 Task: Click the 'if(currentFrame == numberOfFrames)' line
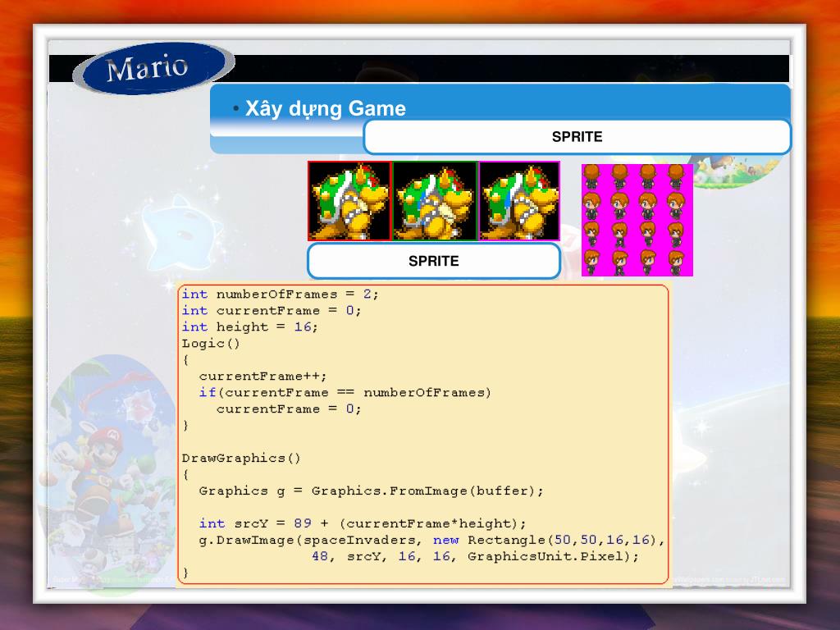pos(345,393)
